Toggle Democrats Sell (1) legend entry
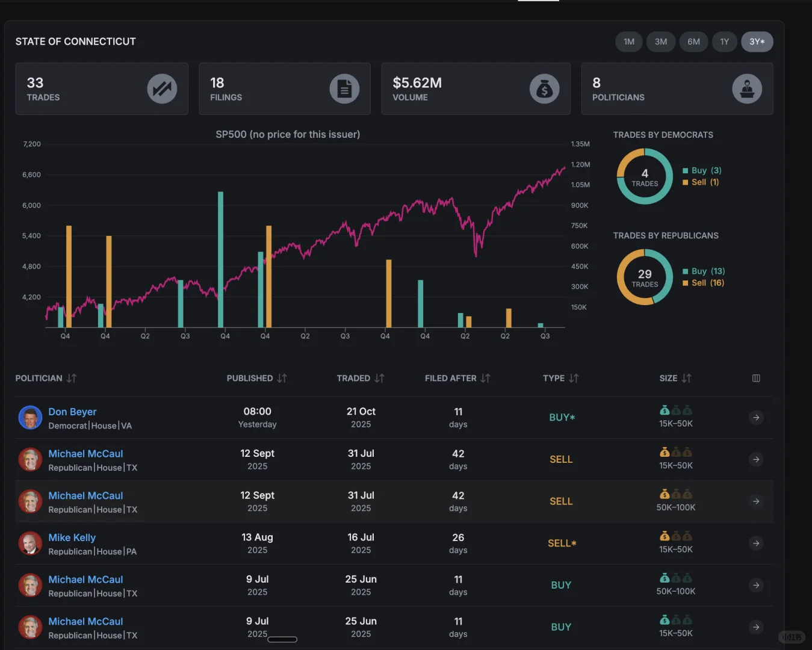The image size is (812, 650). click(701, 182)
